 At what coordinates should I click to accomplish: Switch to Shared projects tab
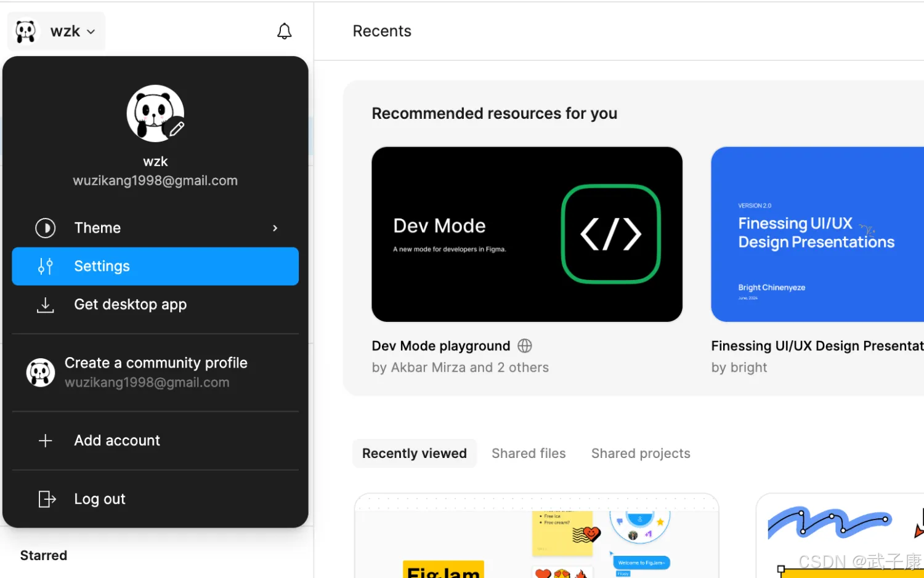[x=641, y=454]
